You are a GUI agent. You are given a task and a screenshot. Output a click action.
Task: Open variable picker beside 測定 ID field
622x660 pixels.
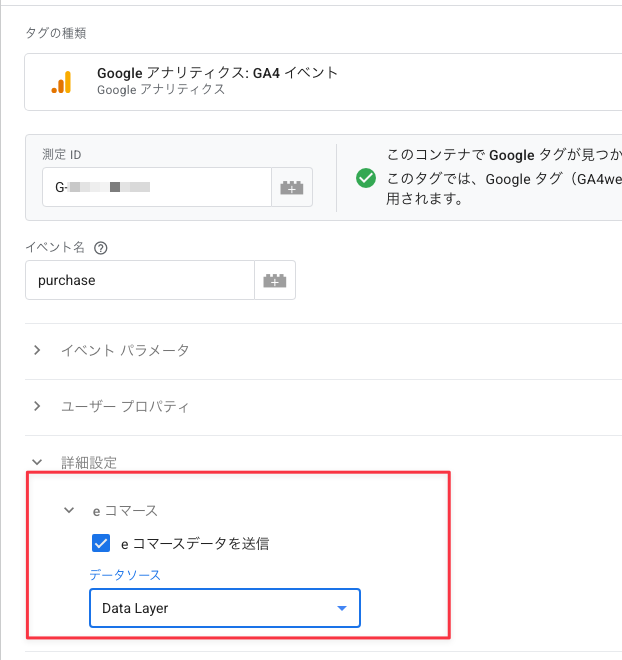292,187
